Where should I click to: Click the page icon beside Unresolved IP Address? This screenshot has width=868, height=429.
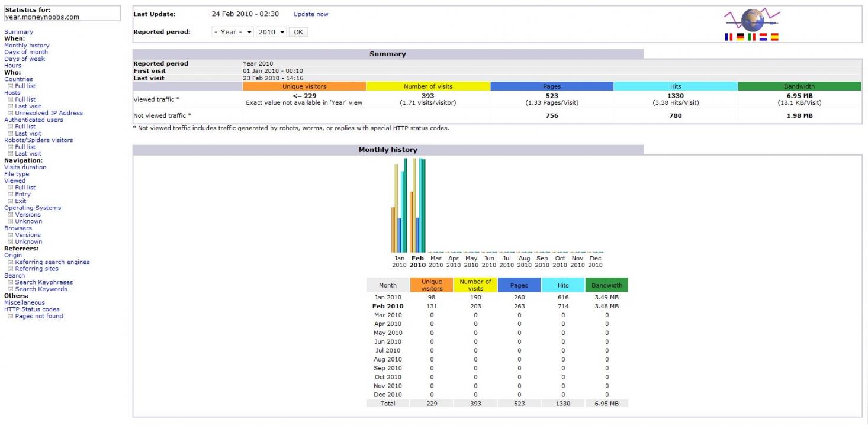point(11,113)
